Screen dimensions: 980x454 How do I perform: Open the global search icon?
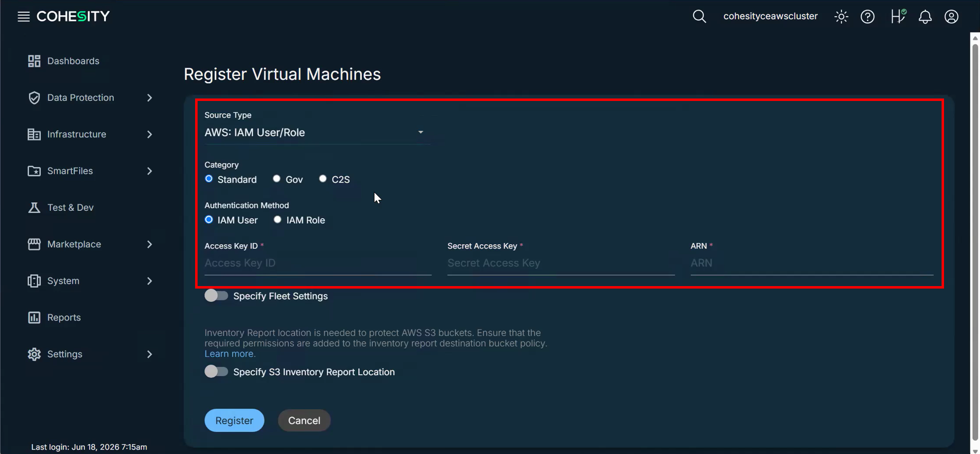click(699, 16)
